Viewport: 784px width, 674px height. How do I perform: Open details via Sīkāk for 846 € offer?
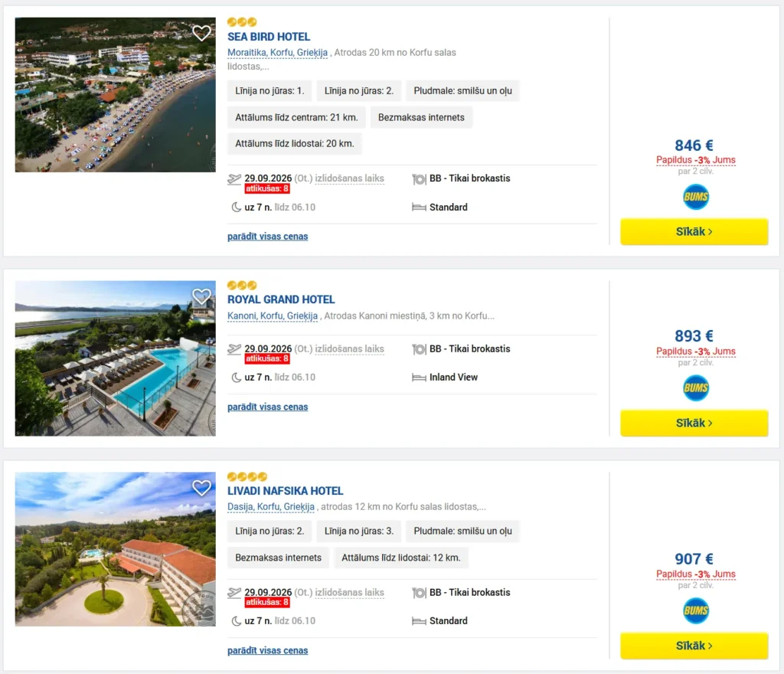coord(694,231)
